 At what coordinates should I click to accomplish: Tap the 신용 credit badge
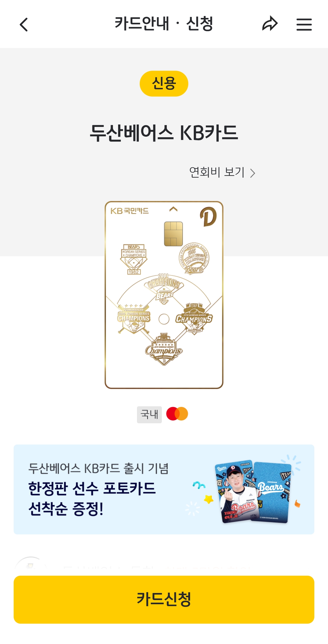coord(164,83)
